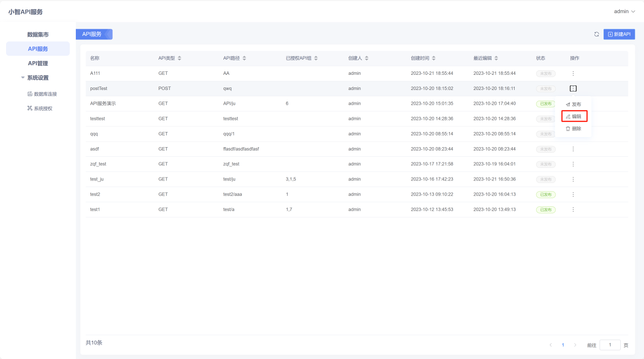Choose 发布 from the context menu
The height and width of the screenshot is (359, 644).
tap(573, 104)
